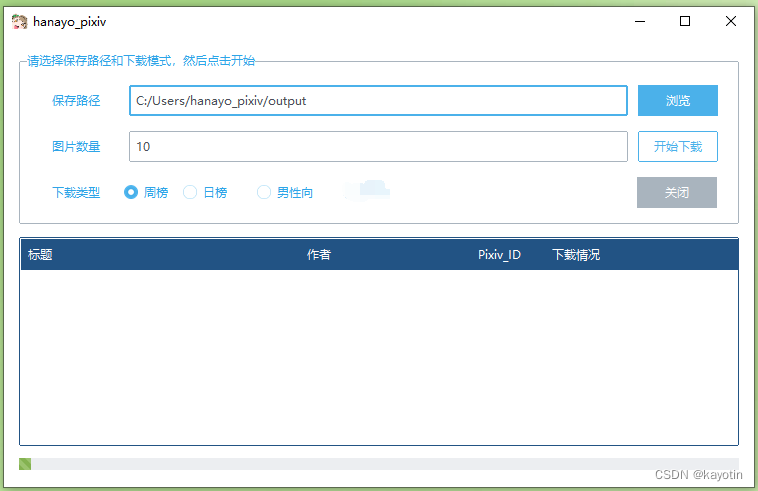Click the 保存路径 label
The height and width of the screenshot is (491, 758).
76,101
